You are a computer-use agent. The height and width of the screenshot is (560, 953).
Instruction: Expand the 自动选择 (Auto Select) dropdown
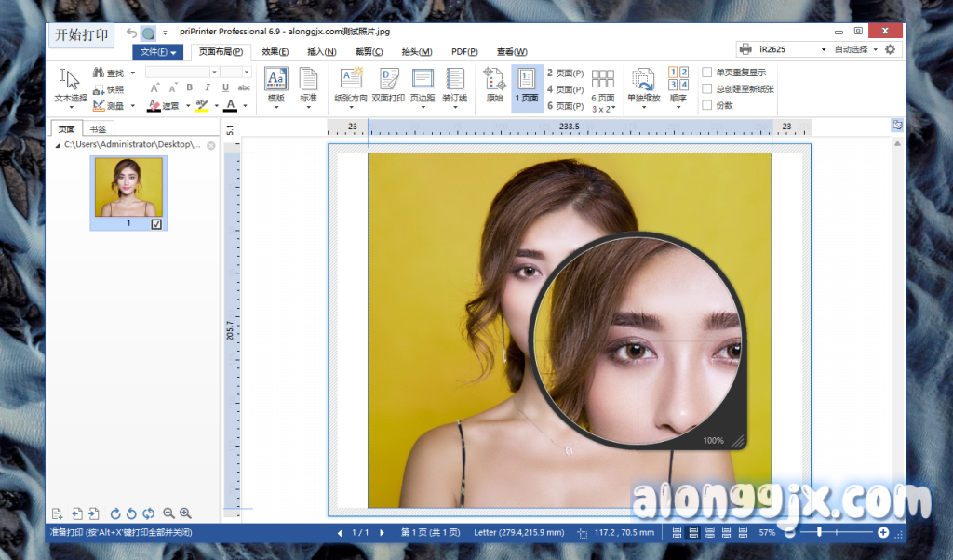(855, 49)
